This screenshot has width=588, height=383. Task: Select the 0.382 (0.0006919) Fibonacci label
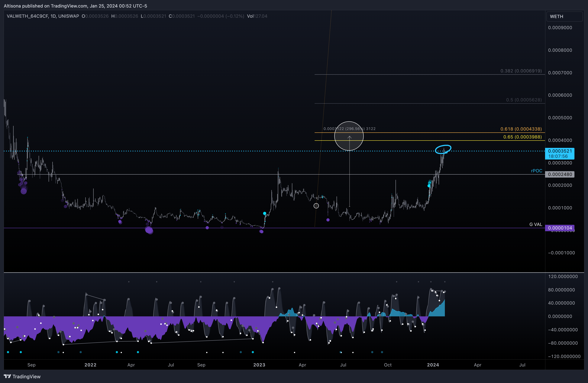[521, 71]
